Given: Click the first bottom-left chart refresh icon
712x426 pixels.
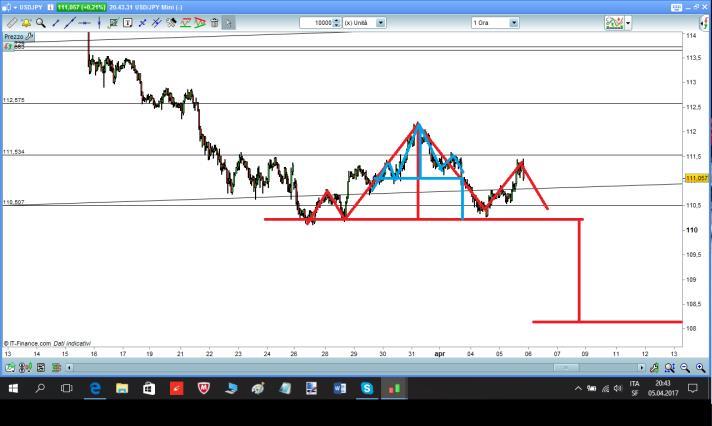Looking at the screenshot, I should (x=10, y=367).
